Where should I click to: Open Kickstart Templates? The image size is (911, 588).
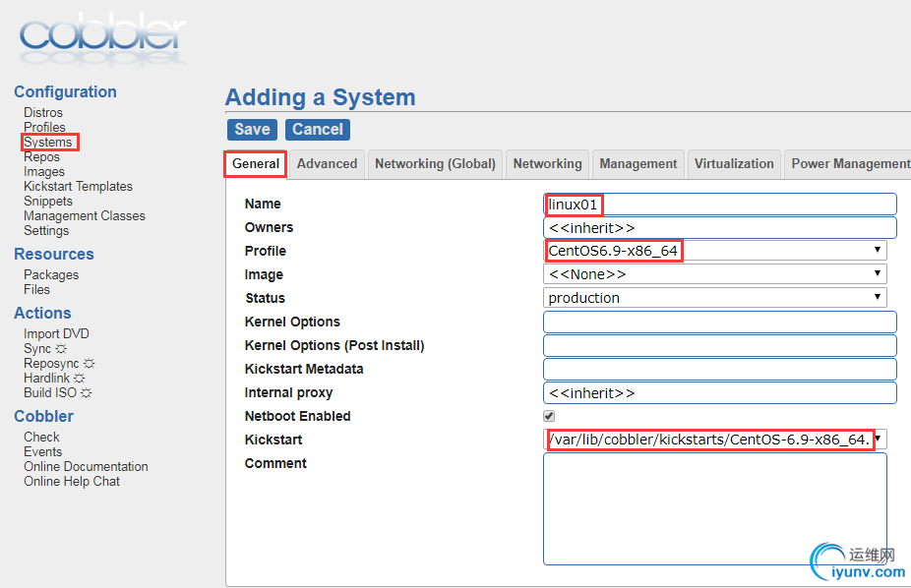click(x=78, y=186)
